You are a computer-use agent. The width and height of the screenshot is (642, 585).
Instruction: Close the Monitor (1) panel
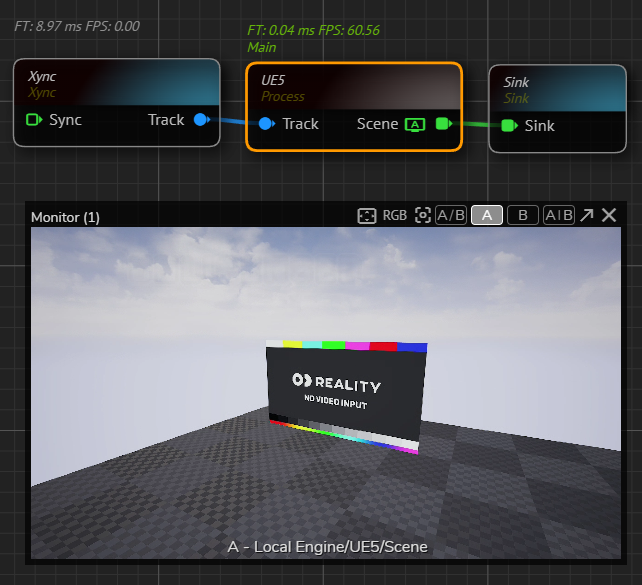point(608,215)
